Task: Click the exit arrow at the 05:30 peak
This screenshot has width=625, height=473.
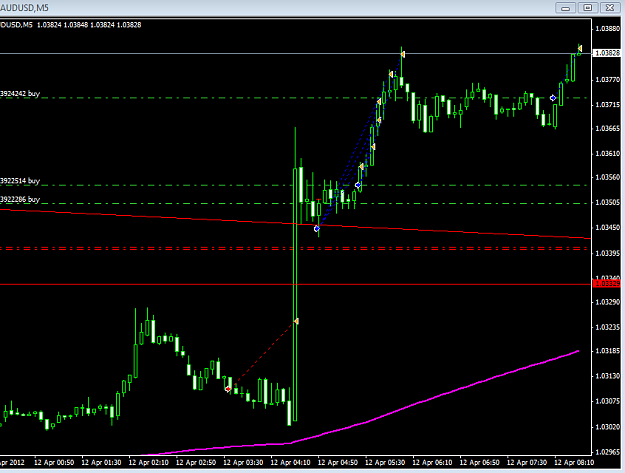Action: pyautogui.click(x=403, y=54)
